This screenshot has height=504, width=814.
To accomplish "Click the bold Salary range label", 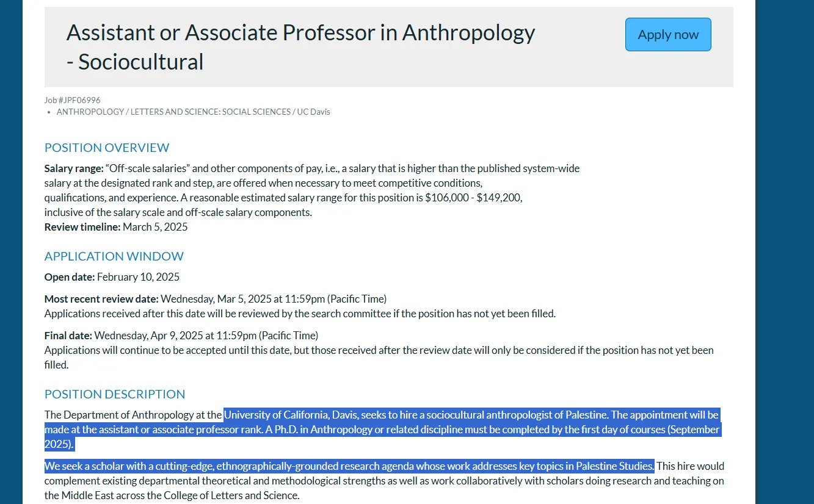I will point(74,168).
